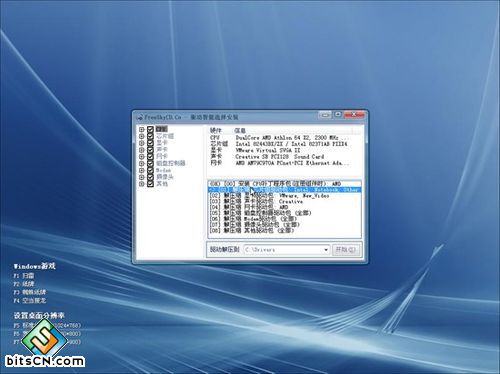The height and width of the screenshot is (374, 500).
Task: Uncheck the 摄像头 checkbox
Action: click(x=150, y=177)
